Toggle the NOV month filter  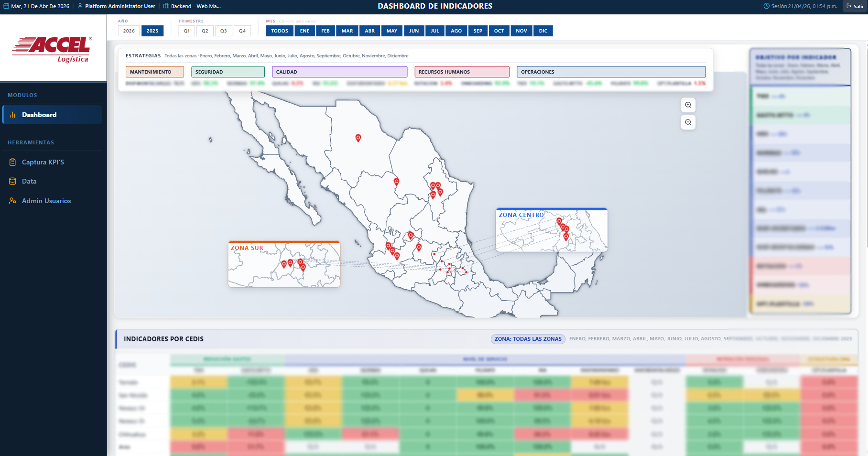click(521, 31)
